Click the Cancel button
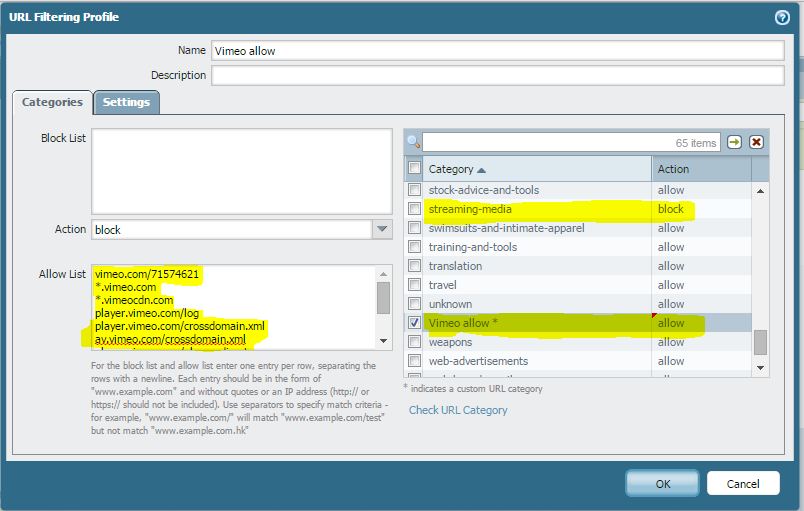The height and width of the screenshot is (511, 804). 743,483
